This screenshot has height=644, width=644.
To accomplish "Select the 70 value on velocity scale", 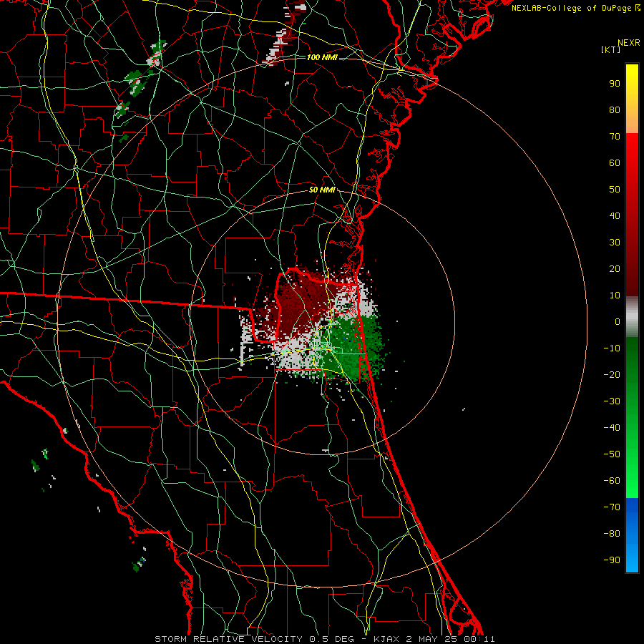I will [615, 137].
